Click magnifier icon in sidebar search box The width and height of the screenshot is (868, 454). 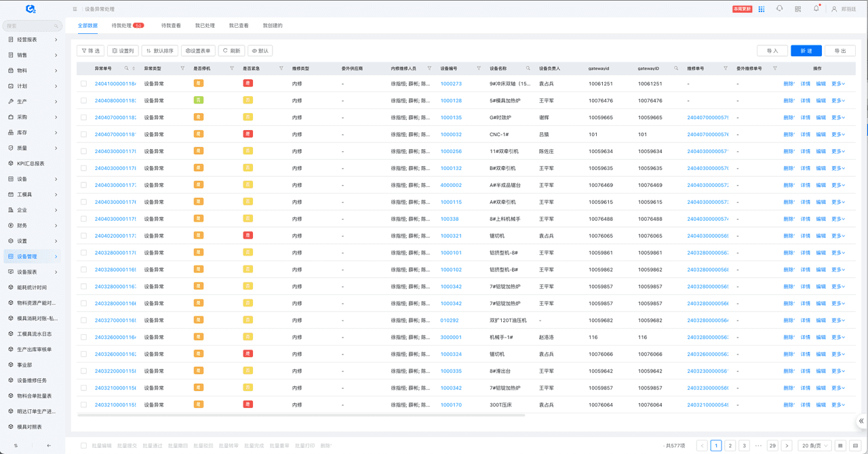click(x=56, y=26)
